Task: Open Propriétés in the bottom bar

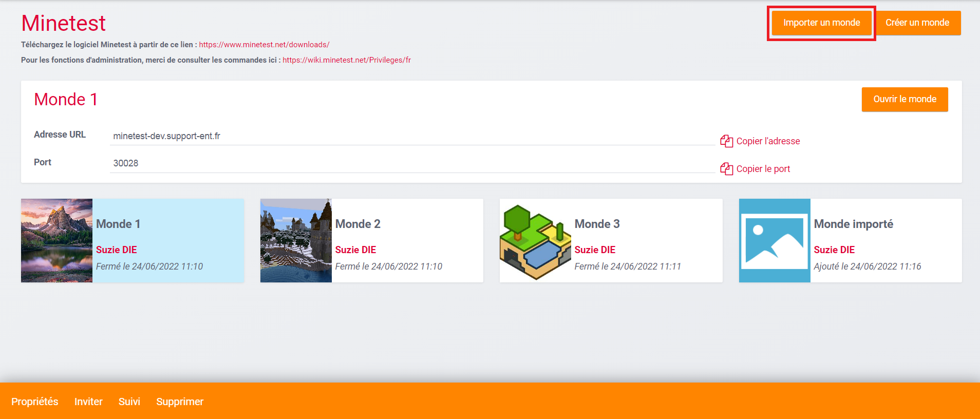Action: (34, 402)
